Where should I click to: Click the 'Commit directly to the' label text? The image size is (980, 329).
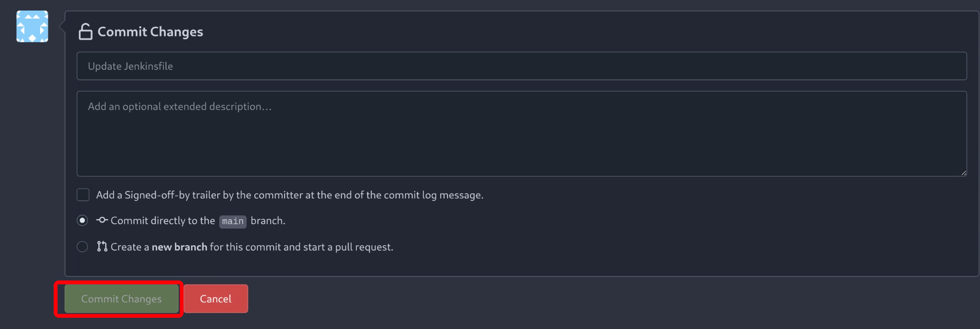[162, 221]
